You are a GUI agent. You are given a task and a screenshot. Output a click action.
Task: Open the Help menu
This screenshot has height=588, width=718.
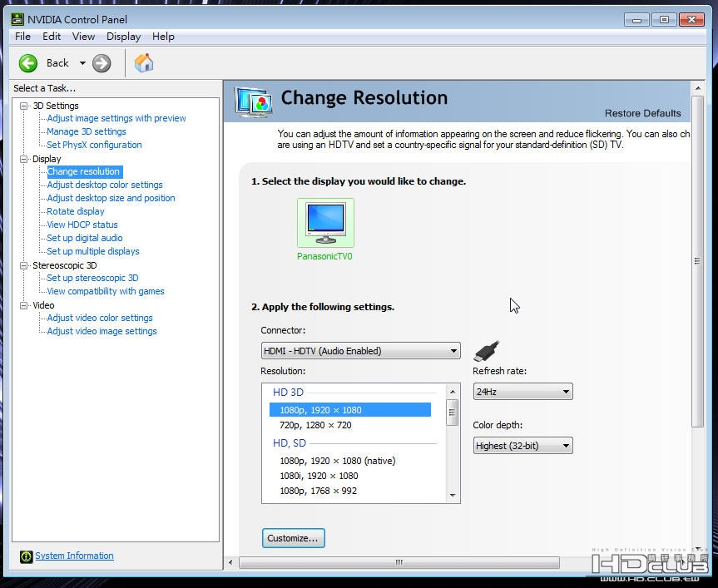(x=163, y=37)
